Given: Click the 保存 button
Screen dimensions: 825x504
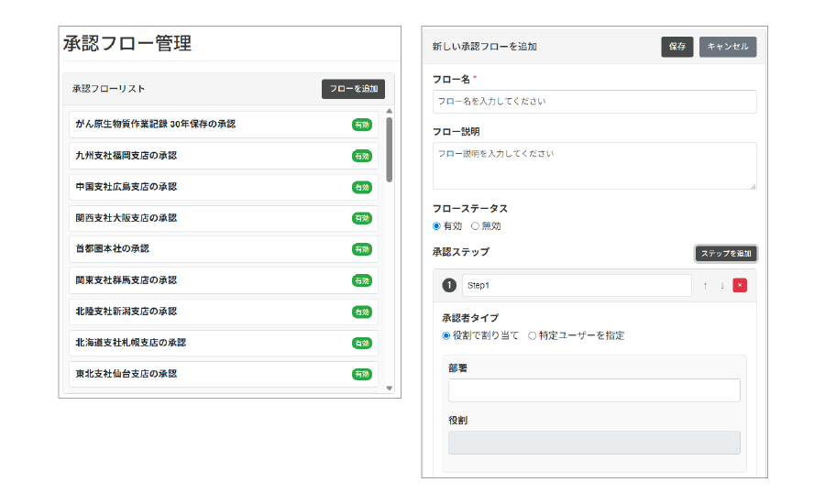Looking at the screenshot, I should [676, 47].
